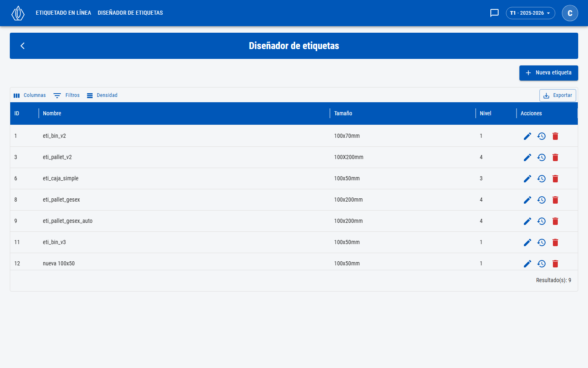Screen dimensions: 588x368
Task: Click the Resultado(s): 9 footer text
Action: (554, 280)
